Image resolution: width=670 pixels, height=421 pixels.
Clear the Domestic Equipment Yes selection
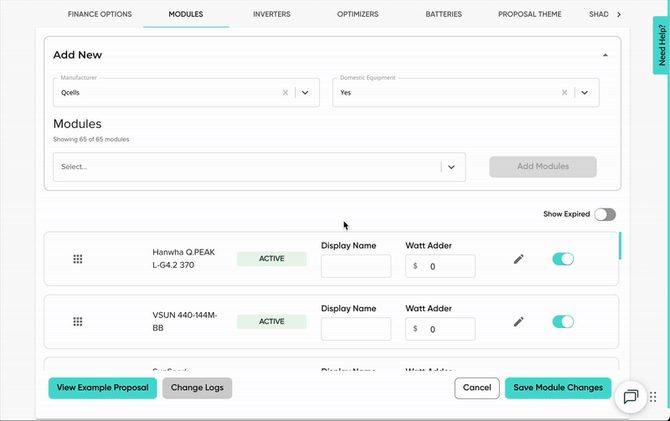click(564, 92)
